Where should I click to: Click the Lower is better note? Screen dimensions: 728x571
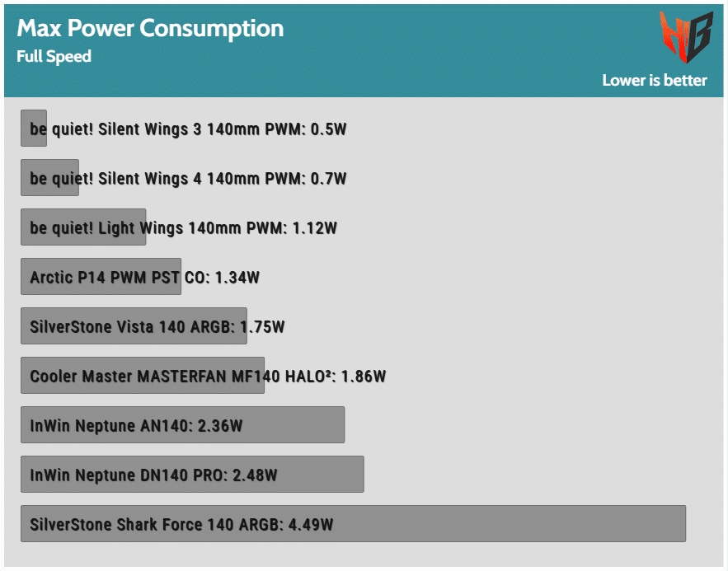(654, 80)
